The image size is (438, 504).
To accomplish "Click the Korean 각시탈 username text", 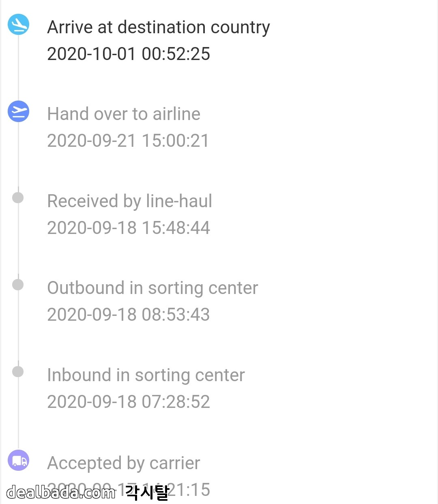I will (147, 492).
